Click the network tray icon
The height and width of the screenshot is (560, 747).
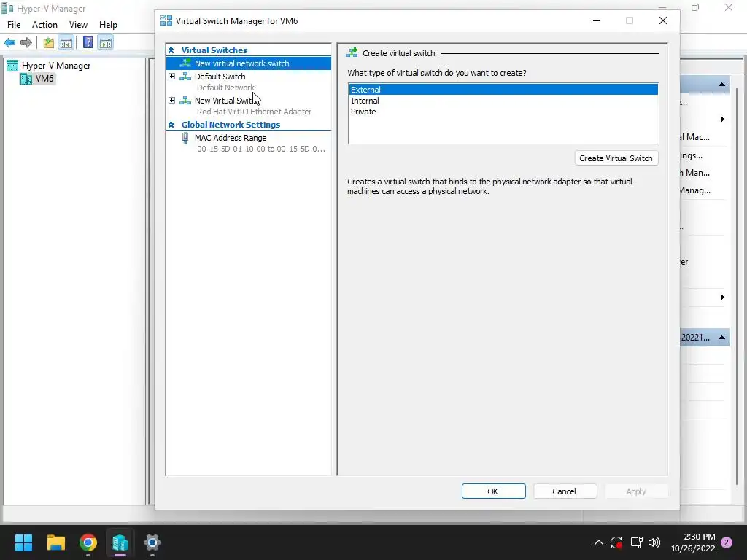pos(636,542)
